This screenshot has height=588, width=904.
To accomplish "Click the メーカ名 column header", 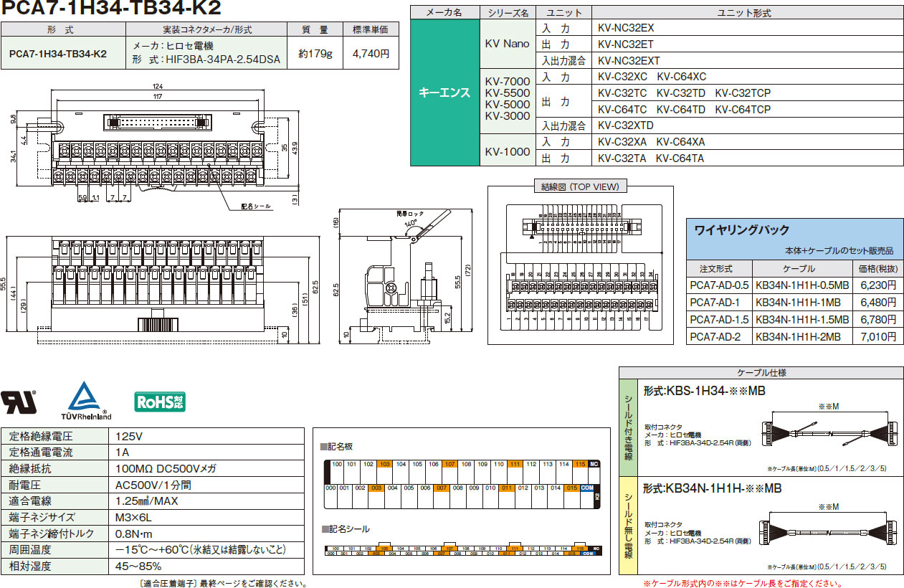I will click(x=444, y=12).
